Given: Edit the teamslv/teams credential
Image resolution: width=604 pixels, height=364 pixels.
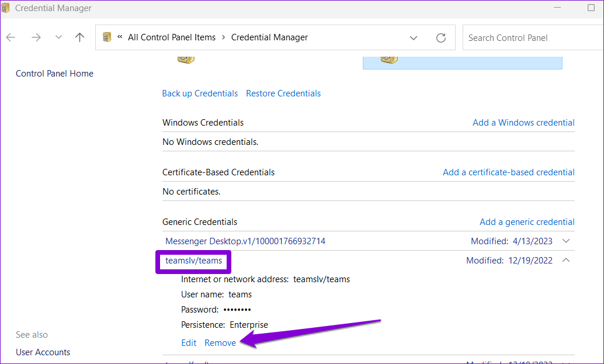Looking at the screenshot, I should tap(189, 343).
